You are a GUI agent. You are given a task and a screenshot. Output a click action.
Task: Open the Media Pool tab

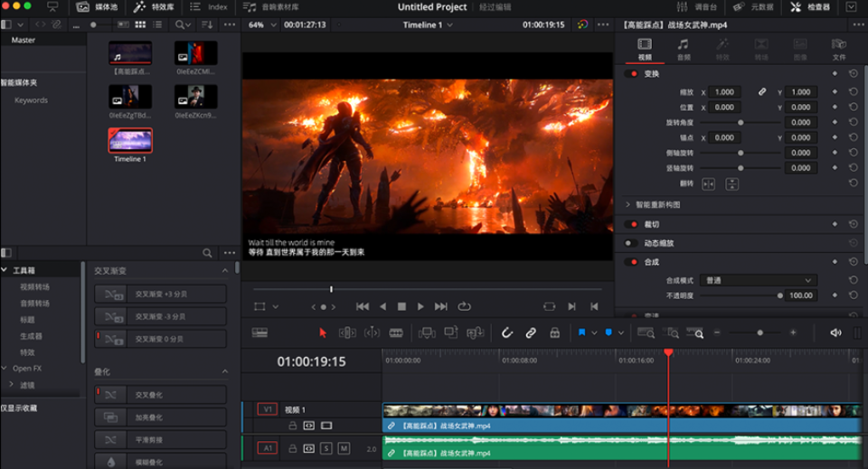click(x=98, y=6)
